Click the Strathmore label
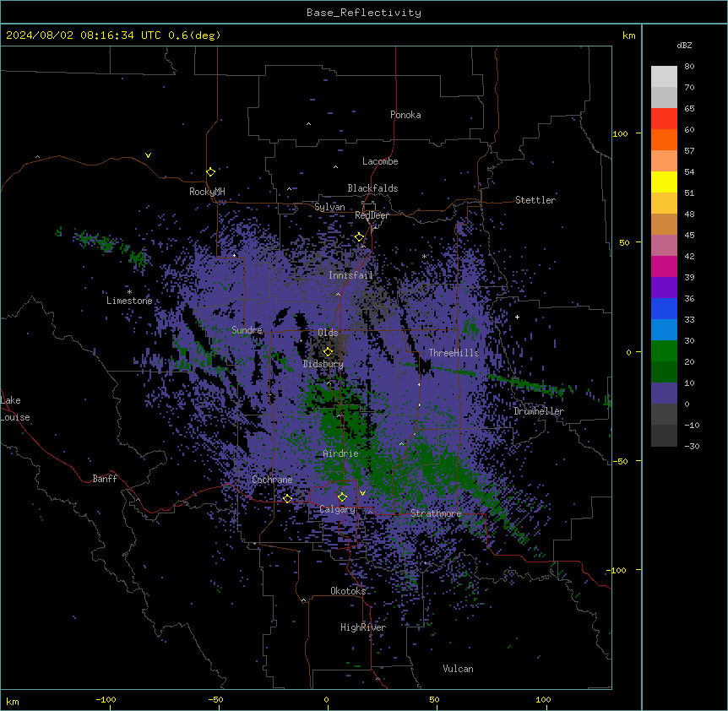Viewport: 728px width, 711px height. pos(436,513)
